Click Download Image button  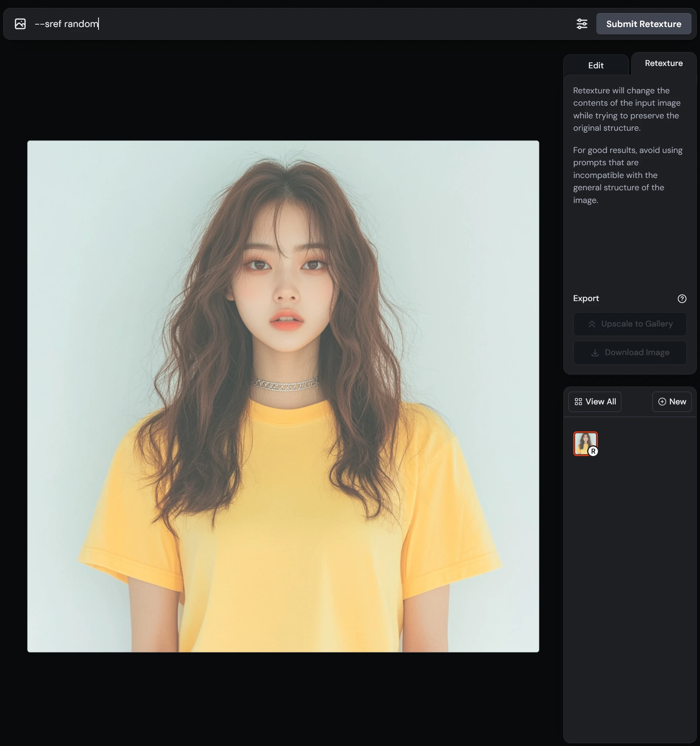[630, 353]
